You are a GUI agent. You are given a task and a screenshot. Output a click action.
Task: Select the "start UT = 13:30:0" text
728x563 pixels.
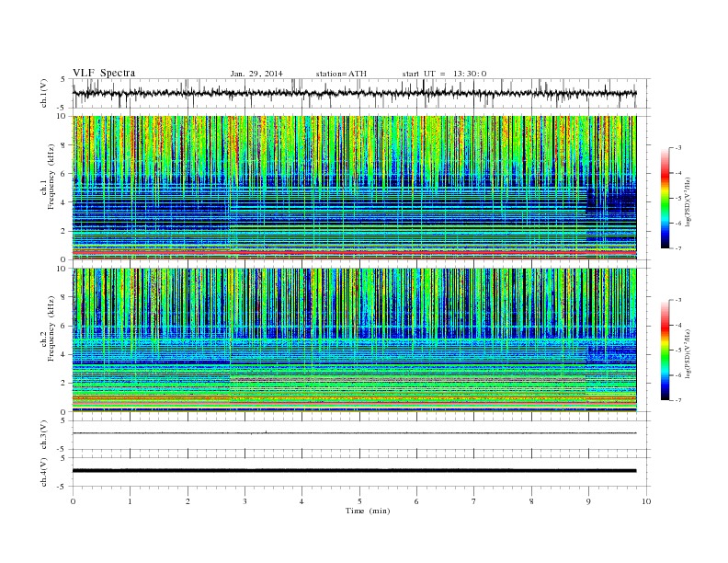[444, 74]
